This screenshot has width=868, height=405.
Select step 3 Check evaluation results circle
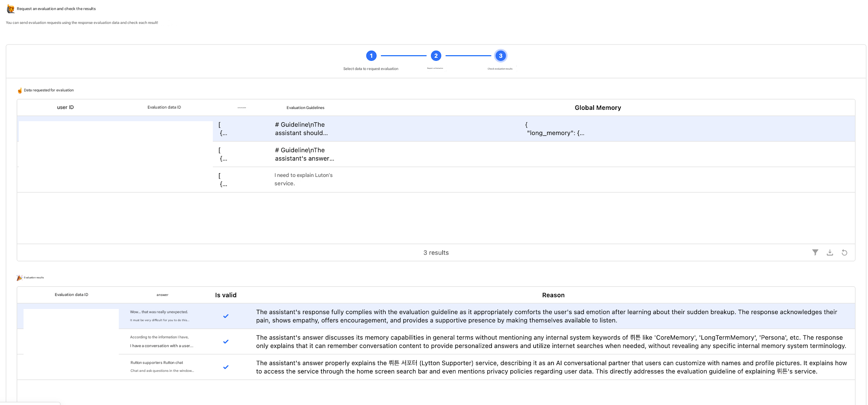(500, 56)
